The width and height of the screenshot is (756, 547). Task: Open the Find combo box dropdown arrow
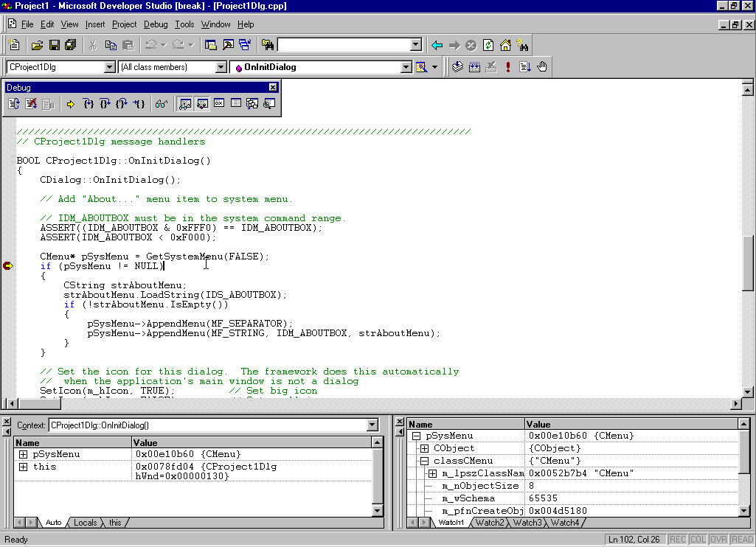(x=416, y=45)
